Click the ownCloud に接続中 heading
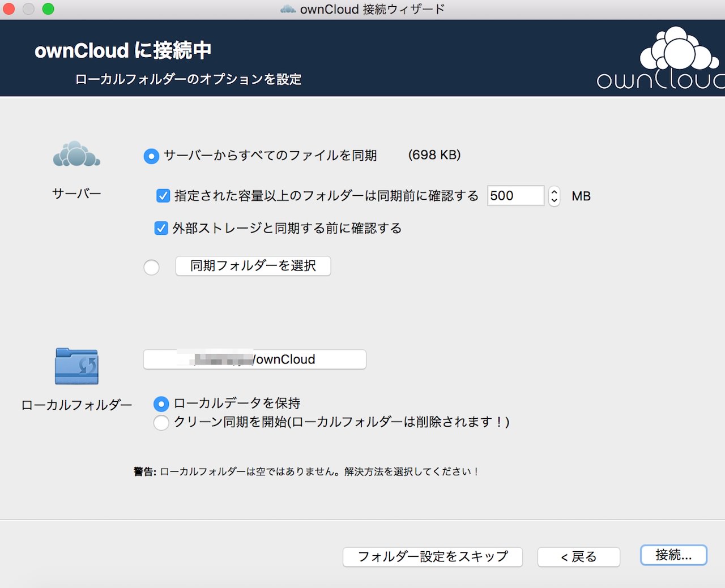The width and height of the screenshot is (725, 588). click(x=123, y=50)
